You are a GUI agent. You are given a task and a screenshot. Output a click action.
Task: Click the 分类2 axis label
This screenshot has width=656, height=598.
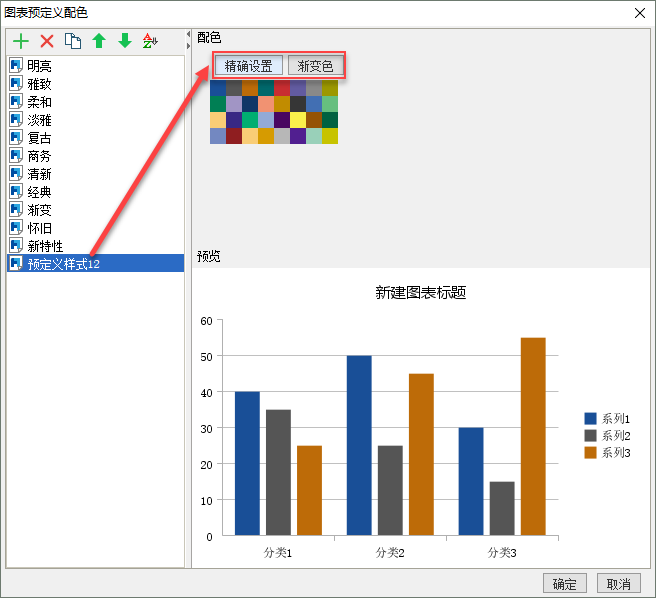tap(390, 553)
